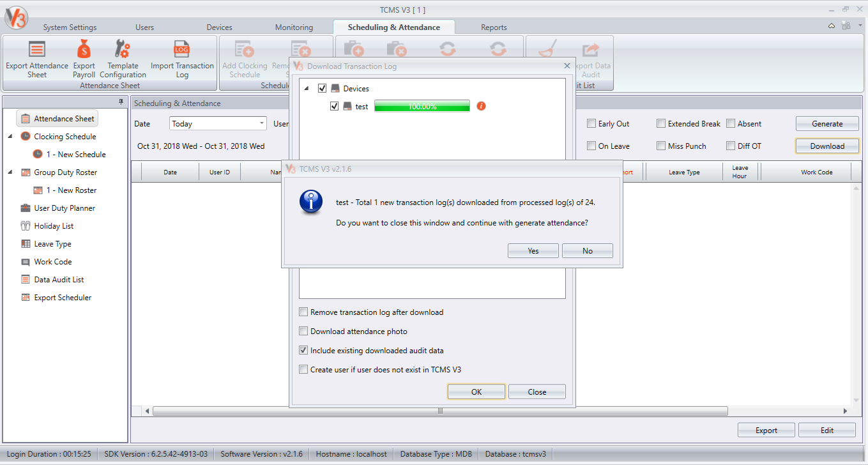
Task: Tick the Extended Break filter checkbox
Action: click(x=661, y=124)
